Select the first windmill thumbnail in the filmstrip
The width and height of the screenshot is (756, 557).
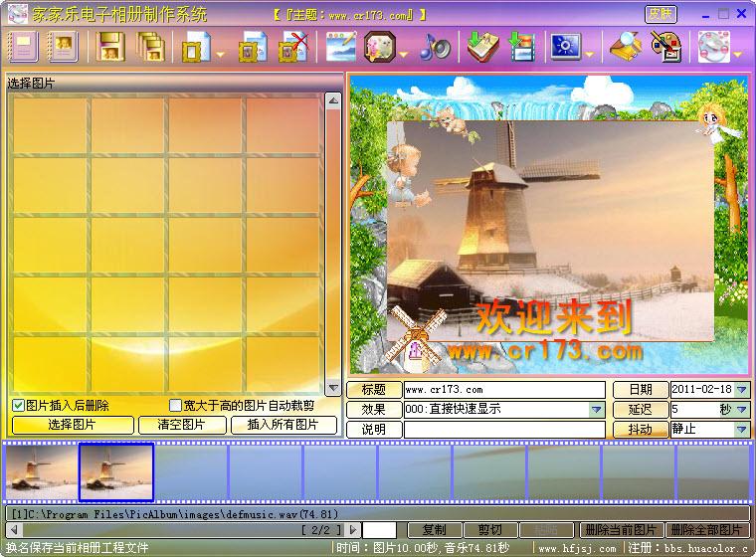click(x=41, y=472)
